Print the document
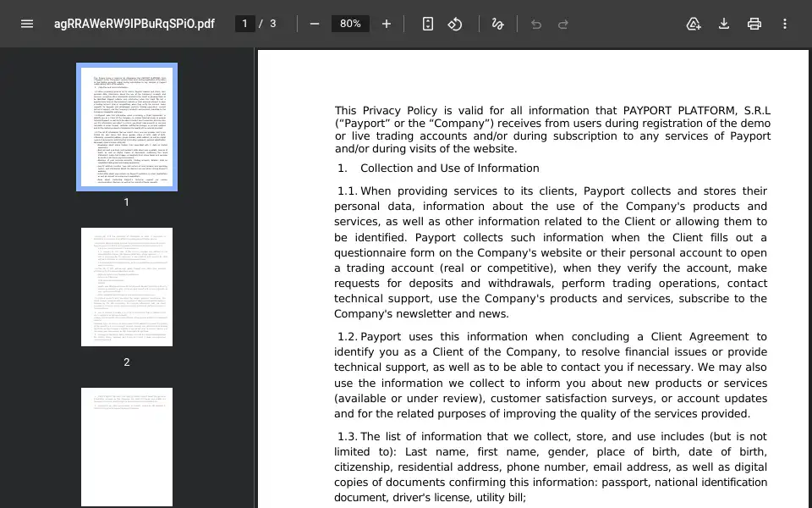Viewport: 812px width, 508px height. tap(754, 24)
